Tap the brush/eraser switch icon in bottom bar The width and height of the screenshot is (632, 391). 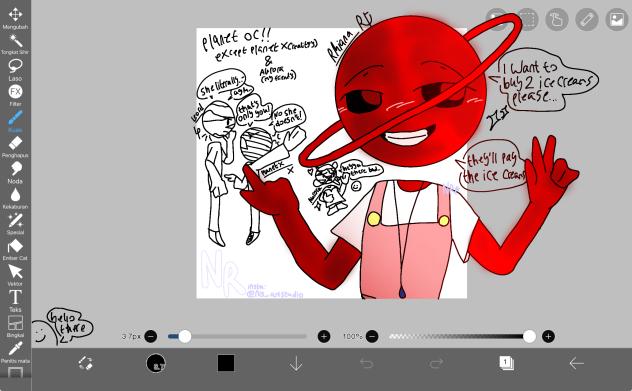[x=85, y=363]
